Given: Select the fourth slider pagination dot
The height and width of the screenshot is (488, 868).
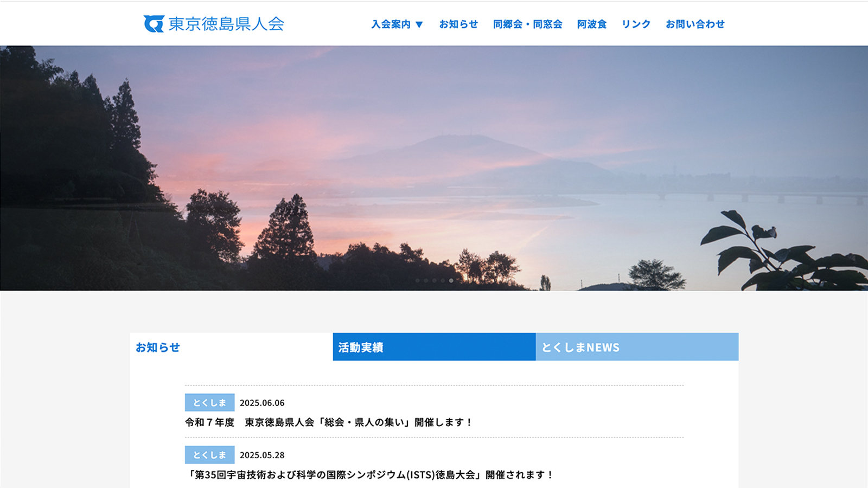Looking at the screenshot, I should [443, 280].
